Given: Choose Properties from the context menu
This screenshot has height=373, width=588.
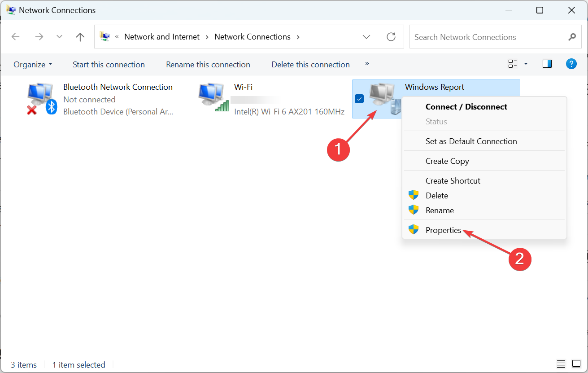Looking at the screenshot, I should coord(443,230).
